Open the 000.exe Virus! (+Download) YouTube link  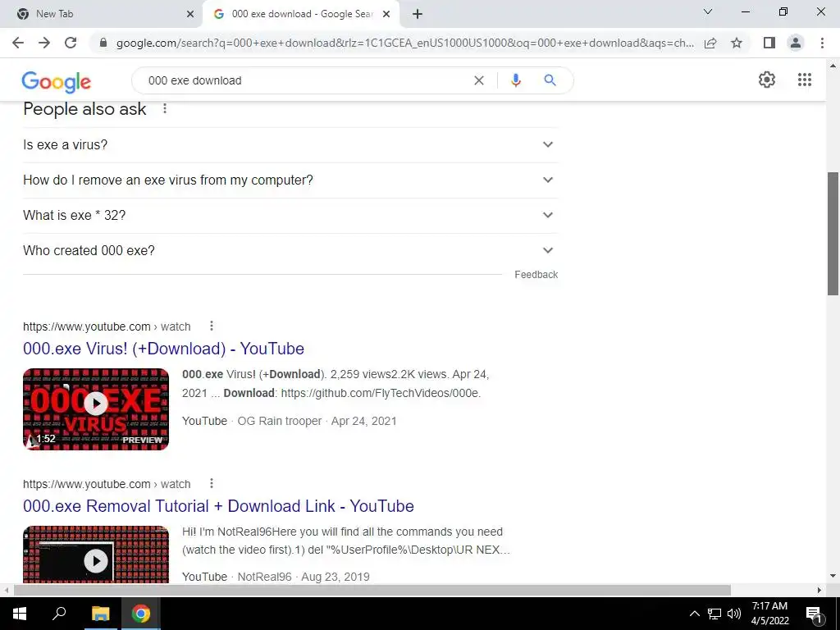point(163,349)
